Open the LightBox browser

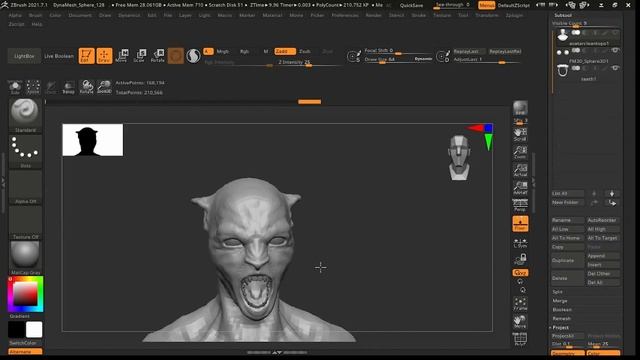pyautogui.click(x=24, y=56)
